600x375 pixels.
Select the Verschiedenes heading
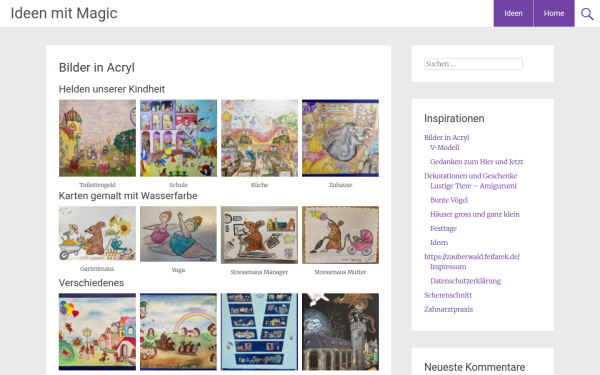[91, 283]
